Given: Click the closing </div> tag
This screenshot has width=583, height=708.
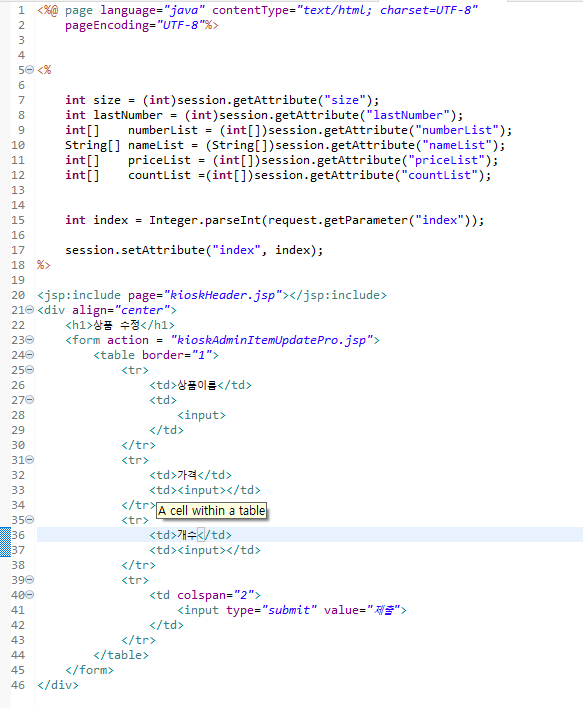Looking at the screenshot, I should (x=58, y=685).
